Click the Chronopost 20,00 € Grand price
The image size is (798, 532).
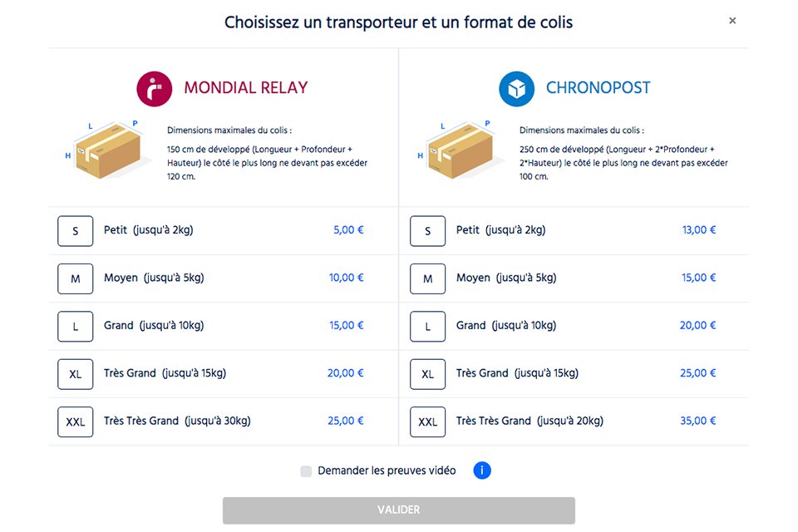click(x=697, y=325)
